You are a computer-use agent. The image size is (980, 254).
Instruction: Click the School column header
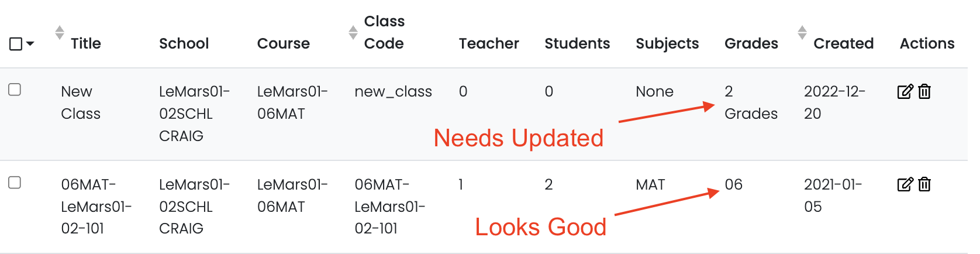click(x=184, y=44)
